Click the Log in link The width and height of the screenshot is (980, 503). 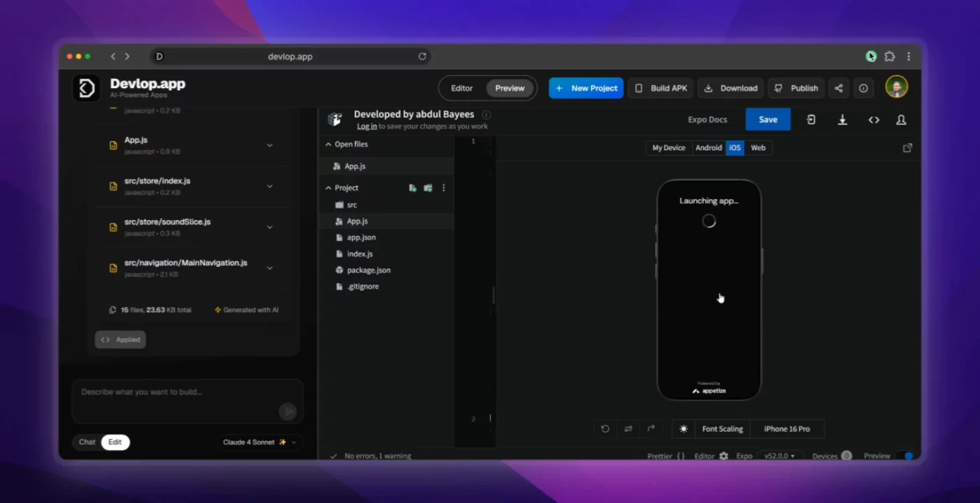367,126
